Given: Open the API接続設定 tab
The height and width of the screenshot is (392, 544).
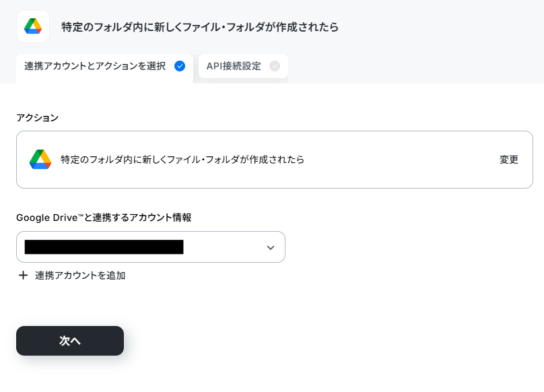Looking at the screenshot, I should pos(243,66).
